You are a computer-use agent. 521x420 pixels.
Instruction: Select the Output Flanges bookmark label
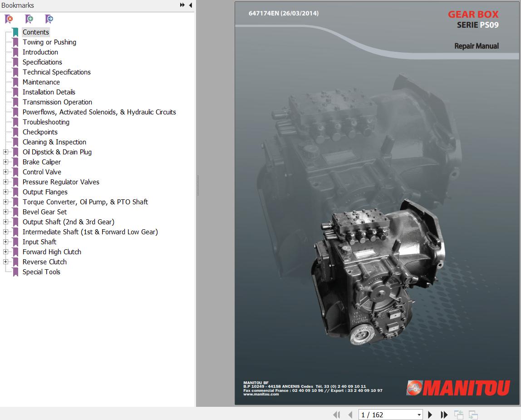(x=45, y=192)
